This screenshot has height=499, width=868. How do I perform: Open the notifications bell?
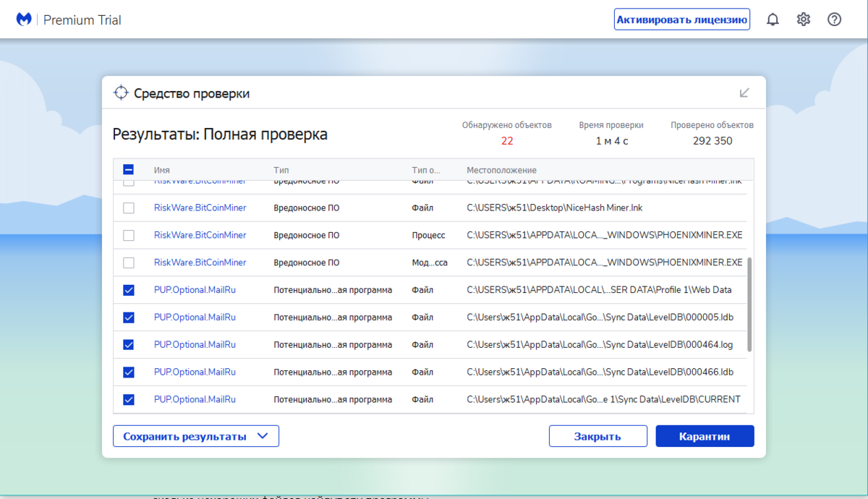click(x=773, y=20)
